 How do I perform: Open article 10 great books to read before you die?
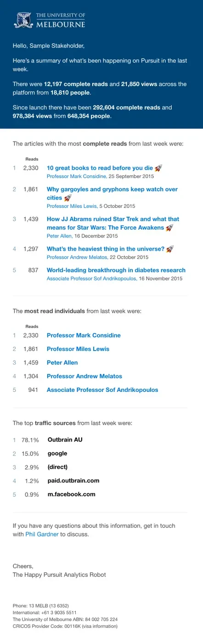tap(100, 168)
